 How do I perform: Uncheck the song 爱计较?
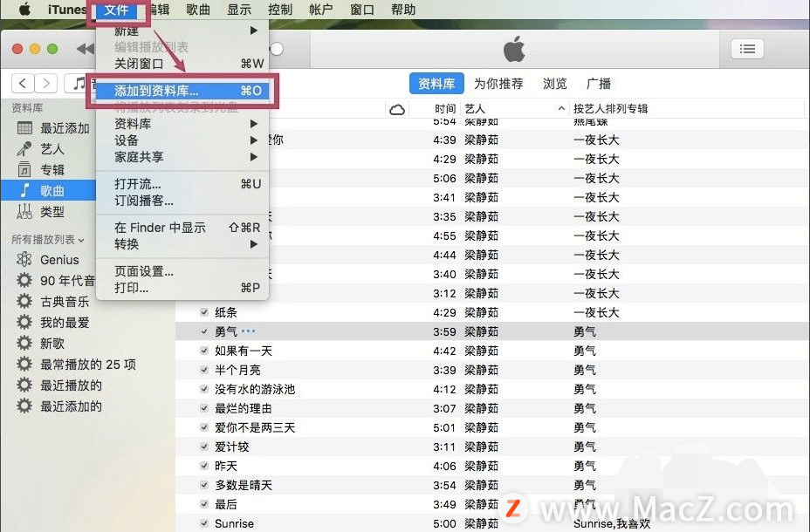[x=204, y=447]
